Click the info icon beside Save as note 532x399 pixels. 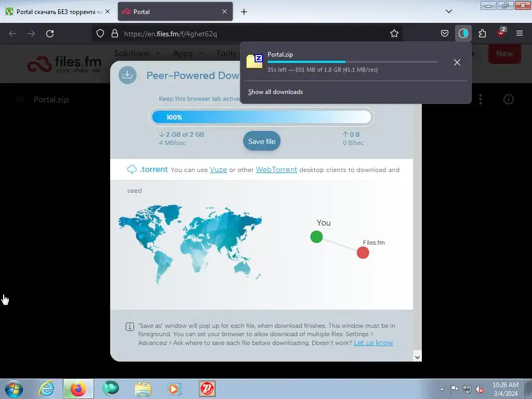[x=129, y=327]
